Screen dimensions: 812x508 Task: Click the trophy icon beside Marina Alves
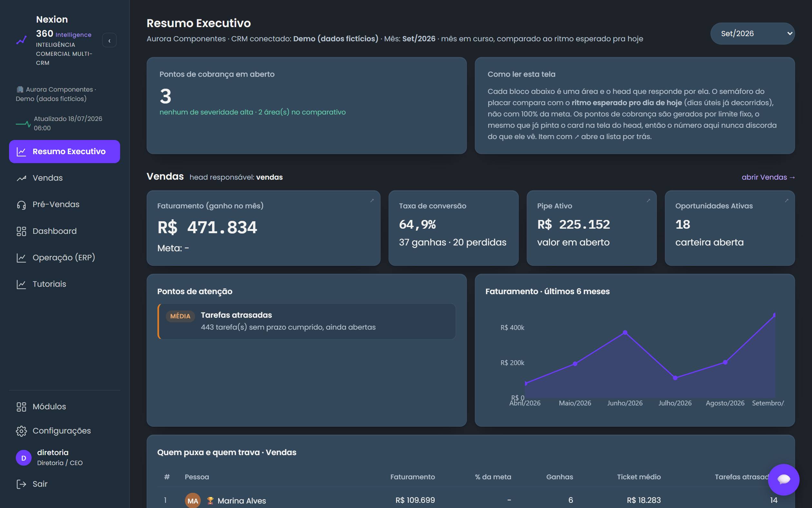click(210, 500)
